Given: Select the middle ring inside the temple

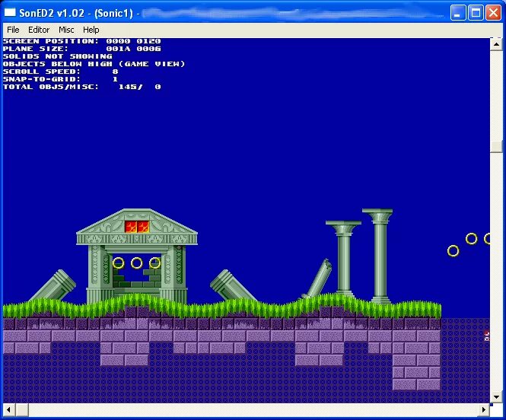Looking at the screenshot, I should (x=136, y=263).
